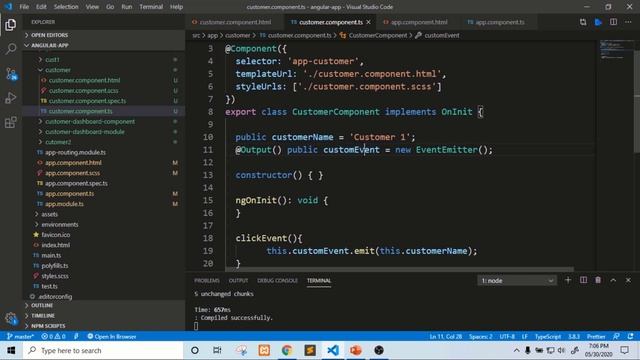Open the Explorer view in activity bar
This screenshot has height=360, width=640.
(x=11, y=25)
